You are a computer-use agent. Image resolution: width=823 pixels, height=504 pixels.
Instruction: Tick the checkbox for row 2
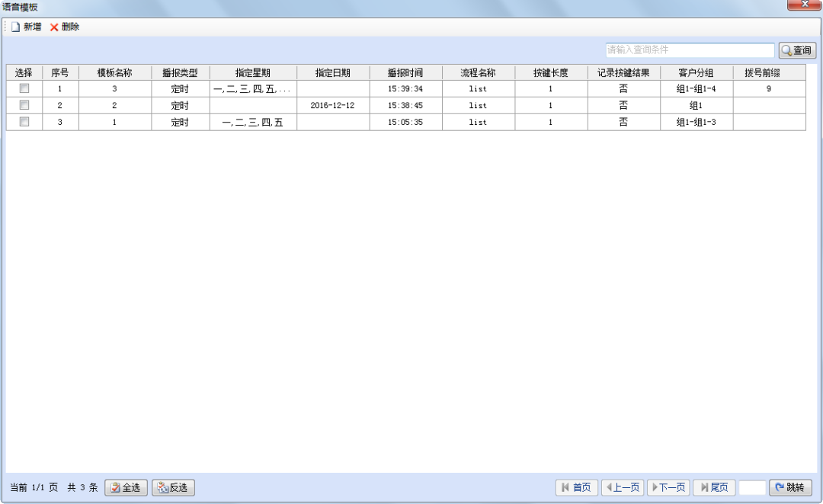point(24,105)
